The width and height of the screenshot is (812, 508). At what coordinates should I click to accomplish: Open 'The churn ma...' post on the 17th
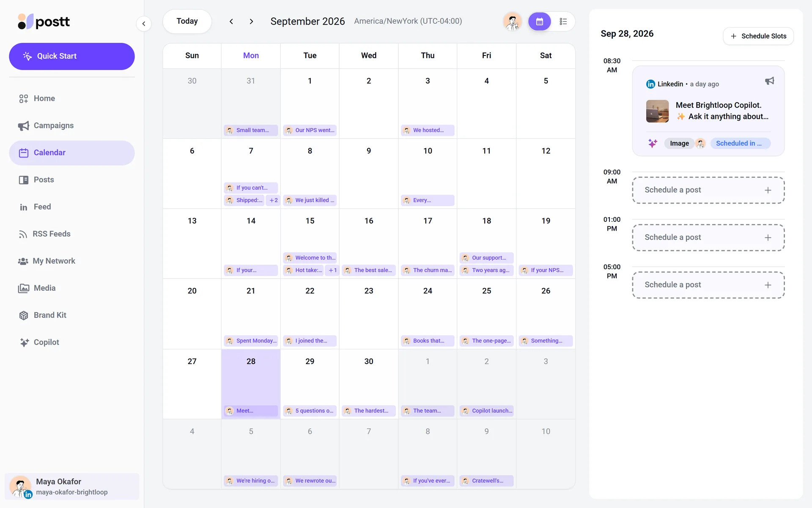(428, 270)
